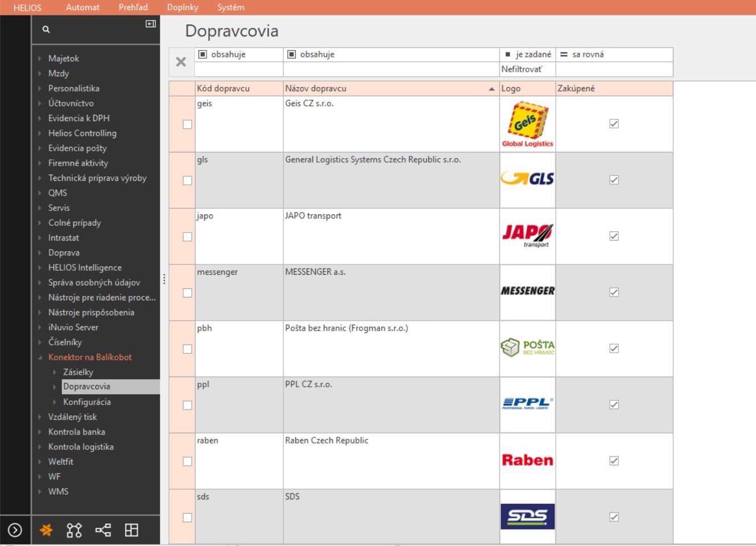Click the SDS logo image

527,516
